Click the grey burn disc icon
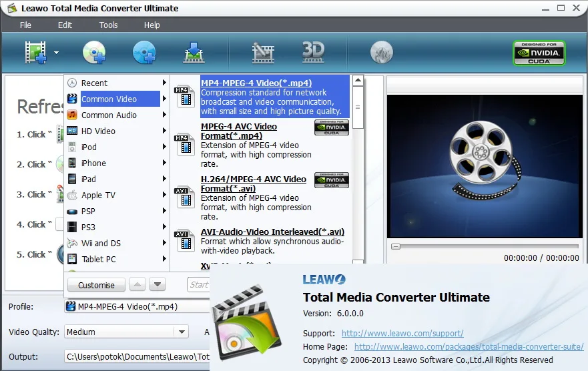This screenshot has width=588, height=371. [381, 52]
